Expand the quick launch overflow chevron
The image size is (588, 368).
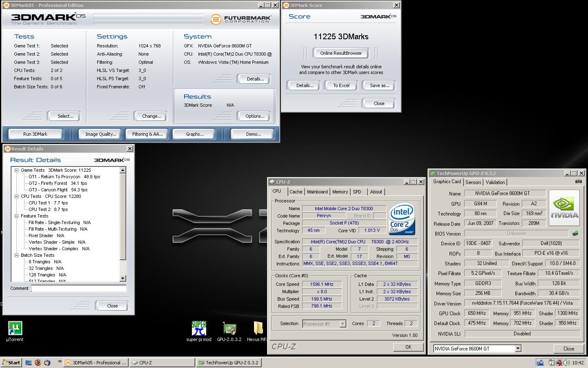pyautogui.click(x=60, y=361)
